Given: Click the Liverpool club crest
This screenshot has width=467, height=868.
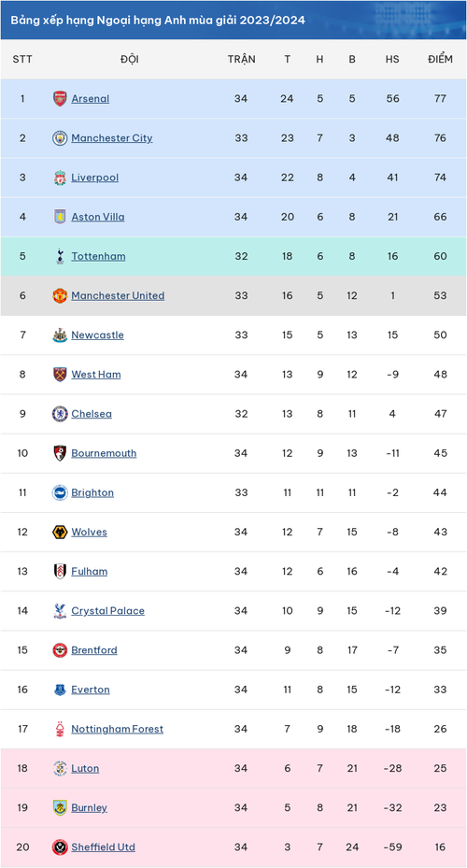Looking at the screenshot, I should pyautogui.click(x=60, y=178).
